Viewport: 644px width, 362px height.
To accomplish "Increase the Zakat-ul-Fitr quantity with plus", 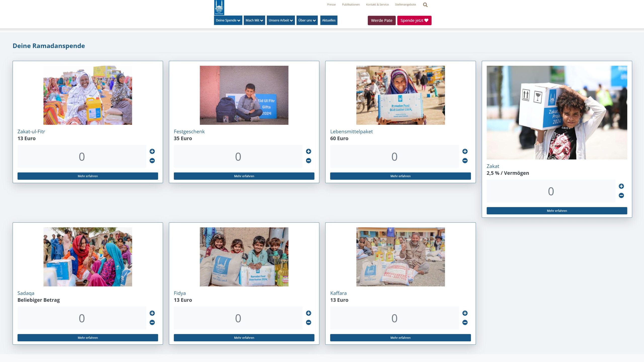I will (152, 151).
